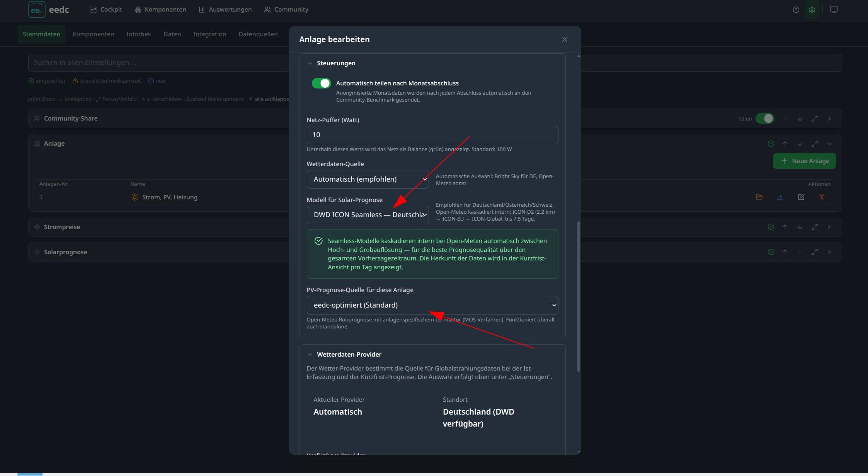Image resolution: width=868 pixels, height=476 pixels.
Task: Collapse the Wetterdaten-Provider section
Action: [310, 354]
